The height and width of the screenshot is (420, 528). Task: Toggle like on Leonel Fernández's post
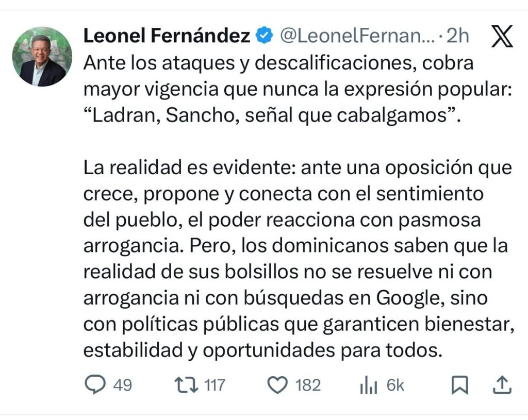278,384
